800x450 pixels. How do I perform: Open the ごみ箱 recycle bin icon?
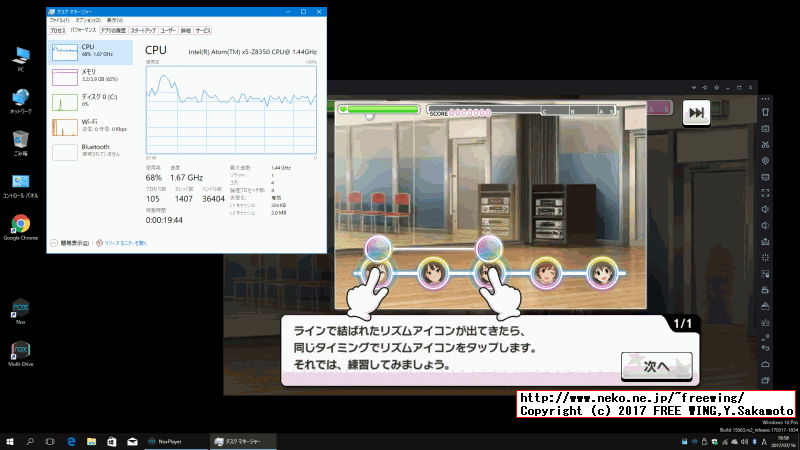20,140
